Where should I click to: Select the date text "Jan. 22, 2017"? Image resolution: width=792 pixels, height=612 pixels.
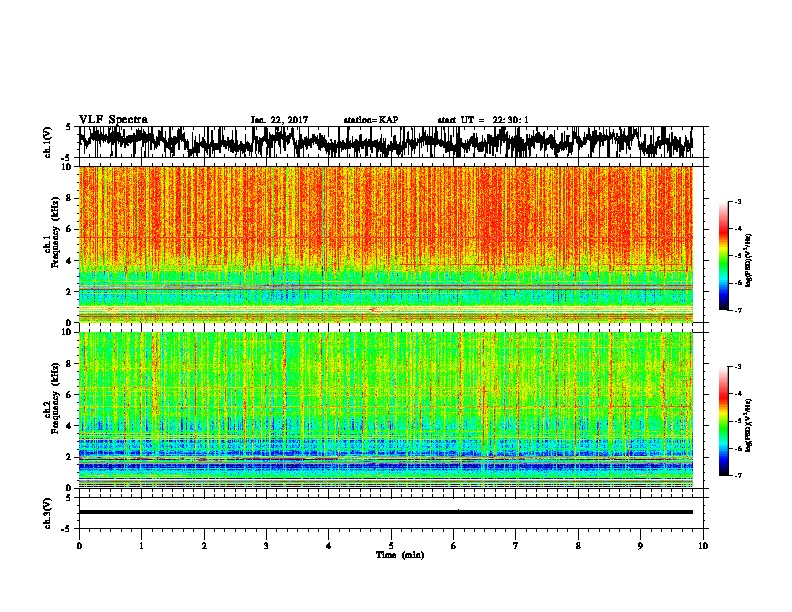pos(279,120)
